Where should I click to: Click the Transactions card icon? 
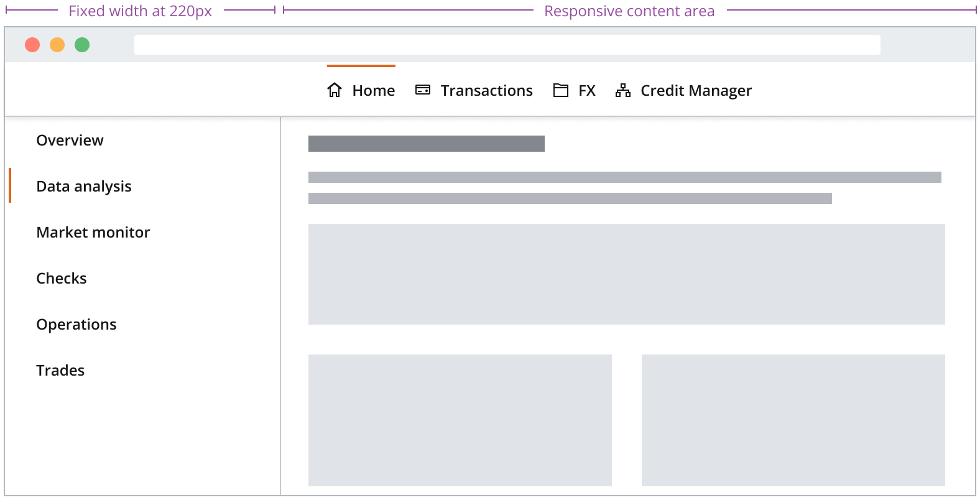[x=423, y=90]
